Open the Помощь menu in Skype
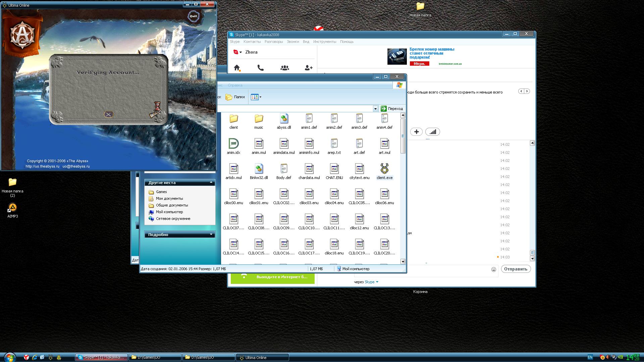The height and width of the screenshot is (362, 644). point(347,42)
